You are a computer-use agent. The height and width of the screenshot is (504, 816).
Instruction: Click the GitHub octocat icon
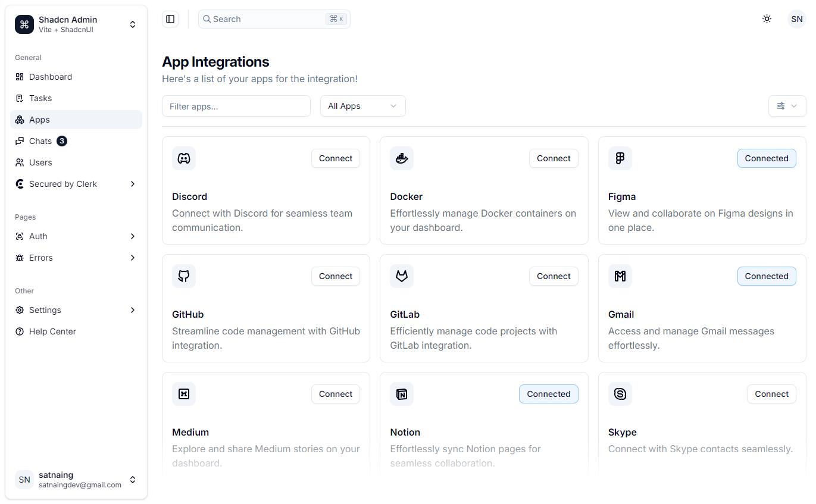184,276
